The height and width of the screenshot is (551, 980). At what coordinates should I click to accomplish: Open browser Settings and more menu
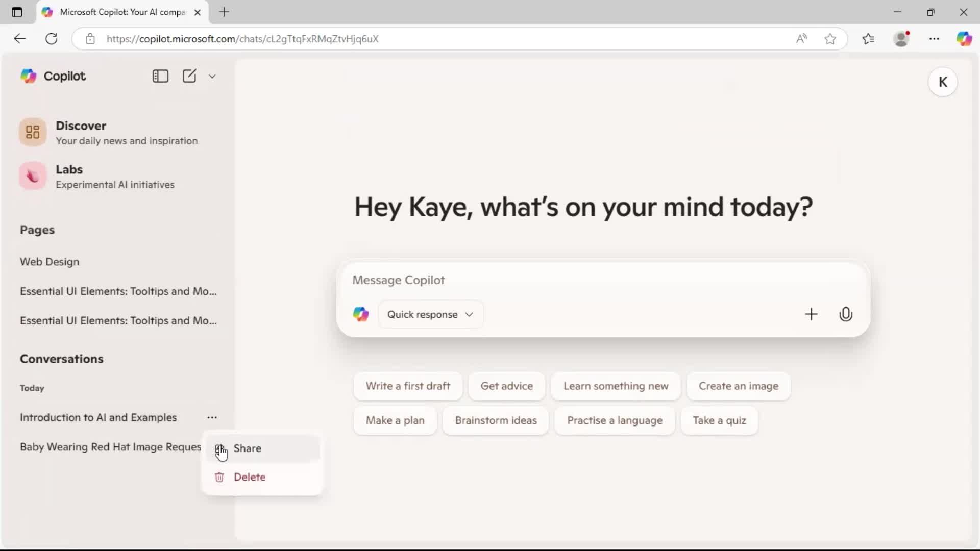pyautogui.click(x=934, y=39)
